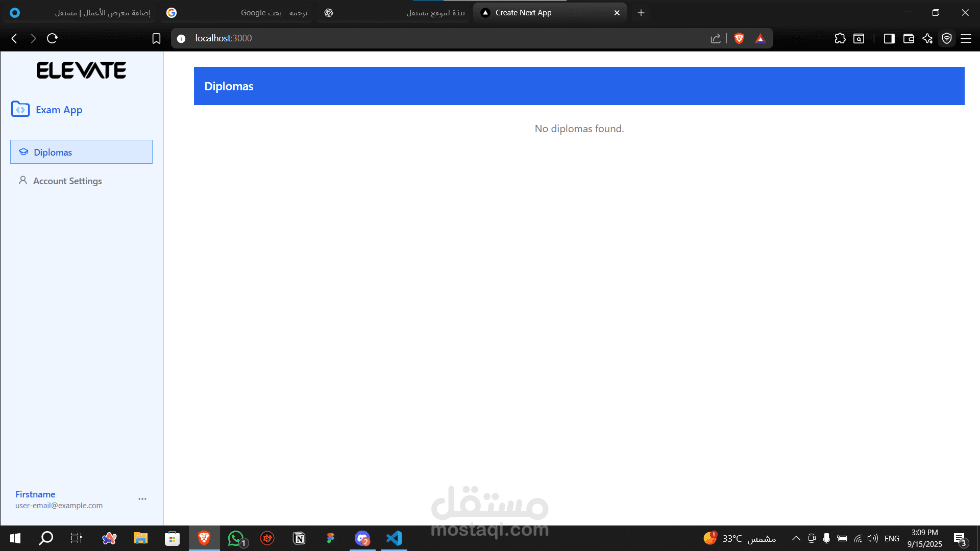
Task: Click the bookmark page icon
Action: [156, 38]
